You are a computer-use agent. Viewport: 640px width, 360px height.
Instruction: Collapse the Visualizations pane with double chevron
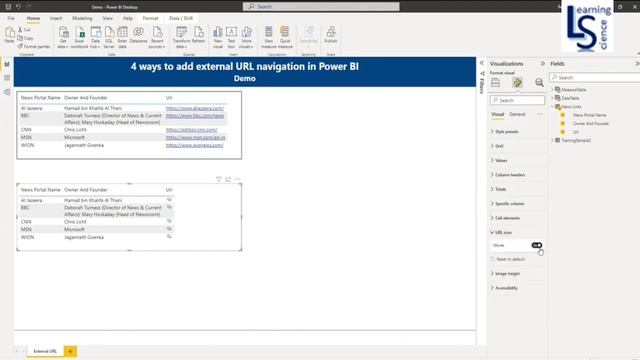coord(542,64)
